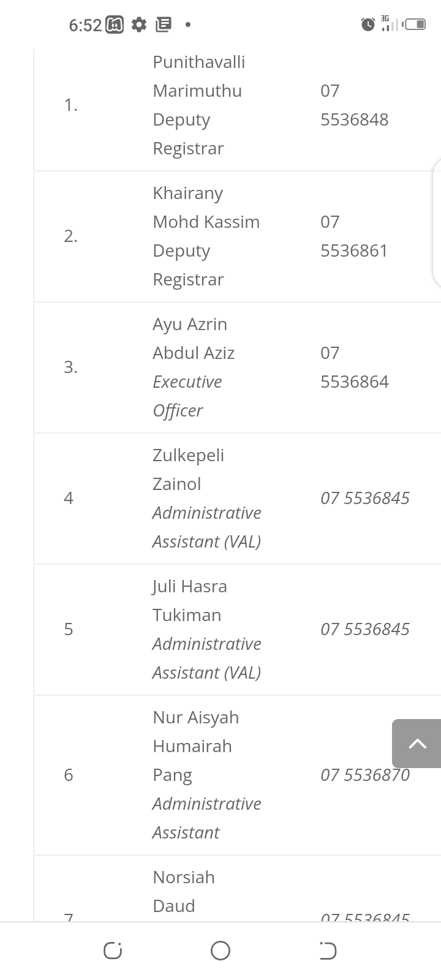This screenshot has width=441, height=980.
Task: Call the number 07 5536870
Action: point(355,775)
